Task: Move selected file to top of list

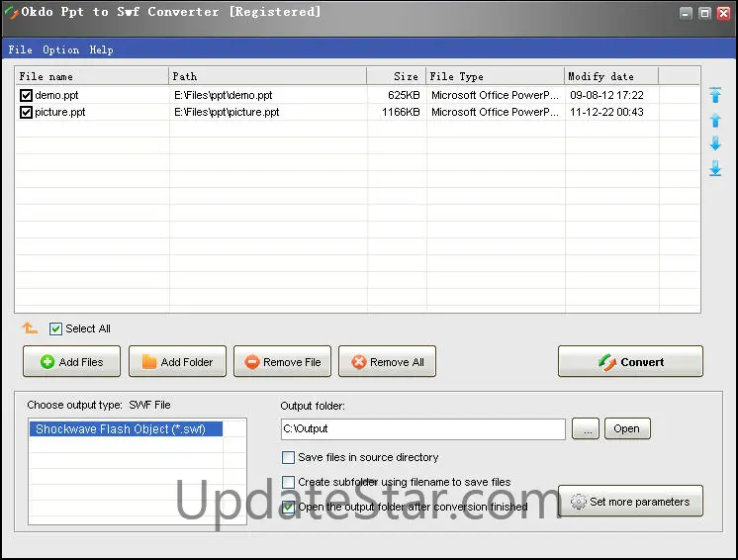Action: click(x=715, y=95)
